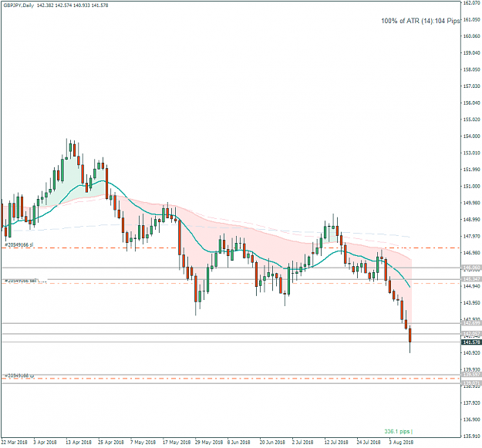The height and width of the screenshot is (448, 482).
Task: Click the 146.060 horizontal level price tag
Action: 471,268
